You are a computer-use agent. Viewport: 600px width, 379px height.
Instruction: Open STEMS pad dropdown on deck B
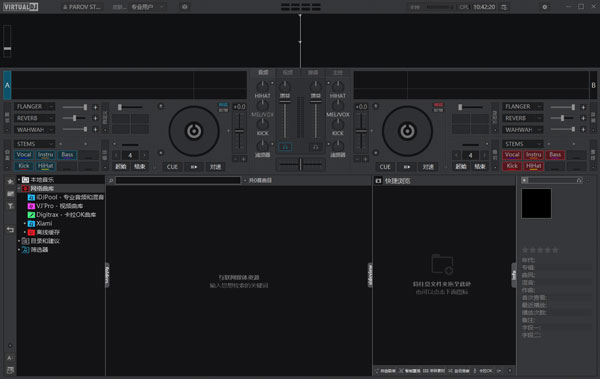(523, 144)
